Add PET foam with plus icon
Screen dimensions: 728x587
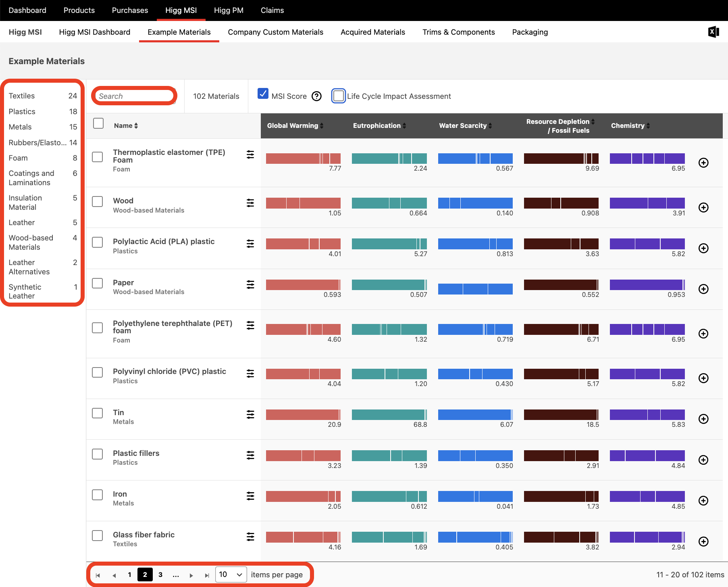pos(703,334)
